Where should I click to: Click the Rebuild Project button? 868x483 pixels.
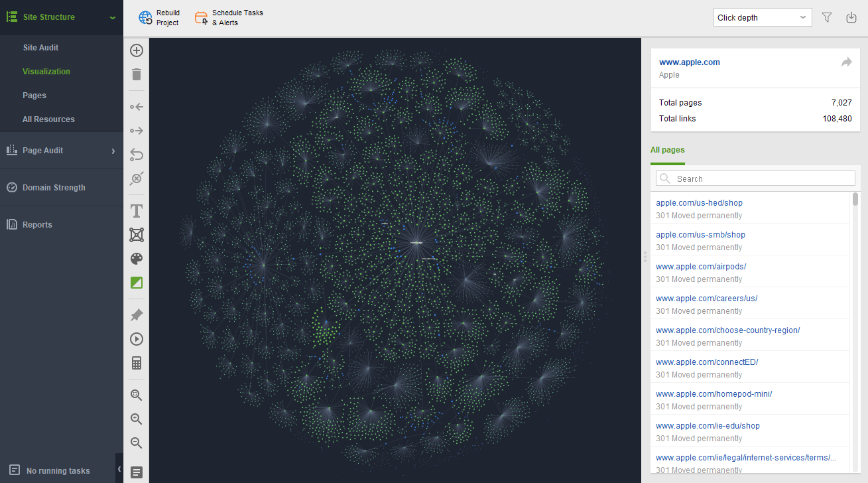coord(159,18)
